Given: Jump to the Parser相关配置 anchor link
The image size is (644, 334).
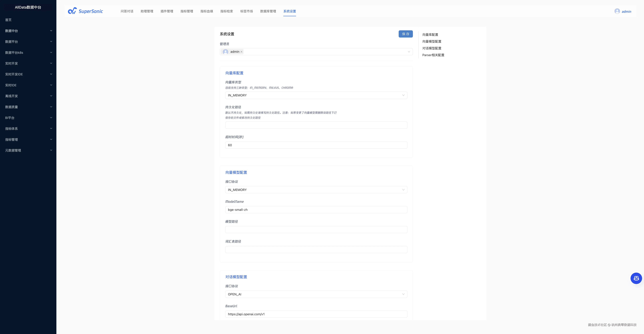Looking at the screenshot, I should (x=433, y=55).
